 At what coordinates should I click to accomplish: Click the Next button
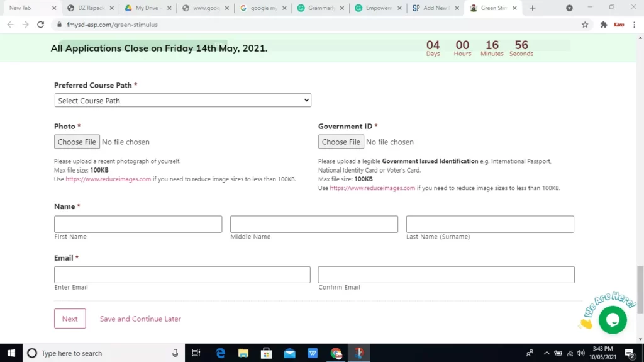coord(70,319)
